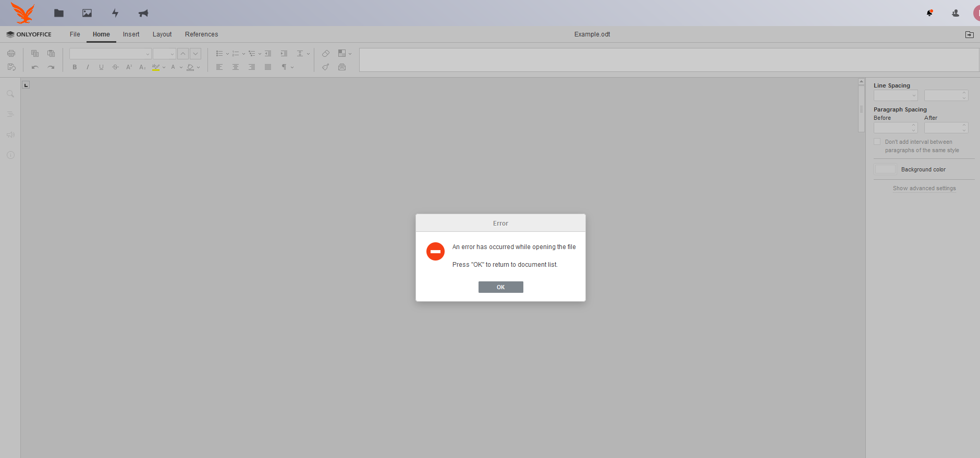Toggle Superscript formatting
This screenshot has height=458, width=980.
(129, 67)
